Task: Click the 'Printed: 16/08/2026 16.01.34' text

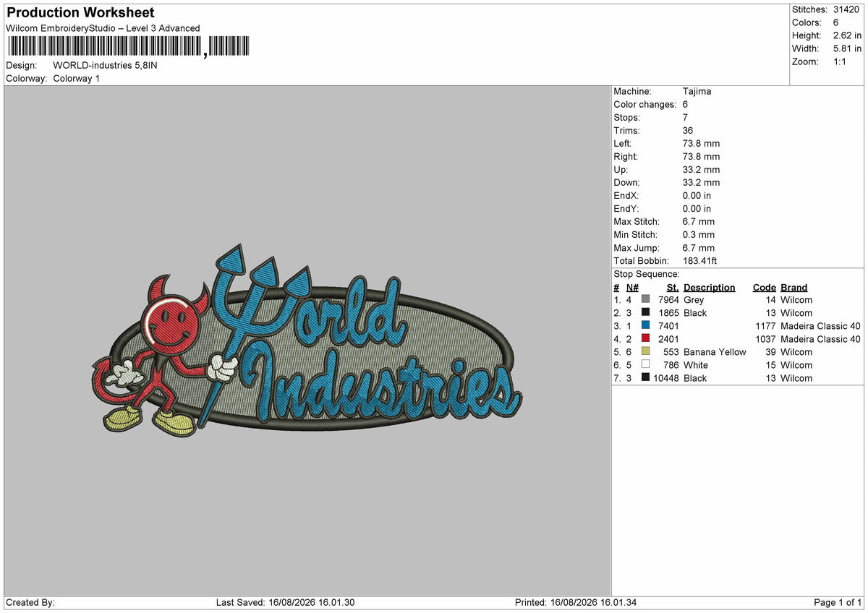Action: click(575, 602)
